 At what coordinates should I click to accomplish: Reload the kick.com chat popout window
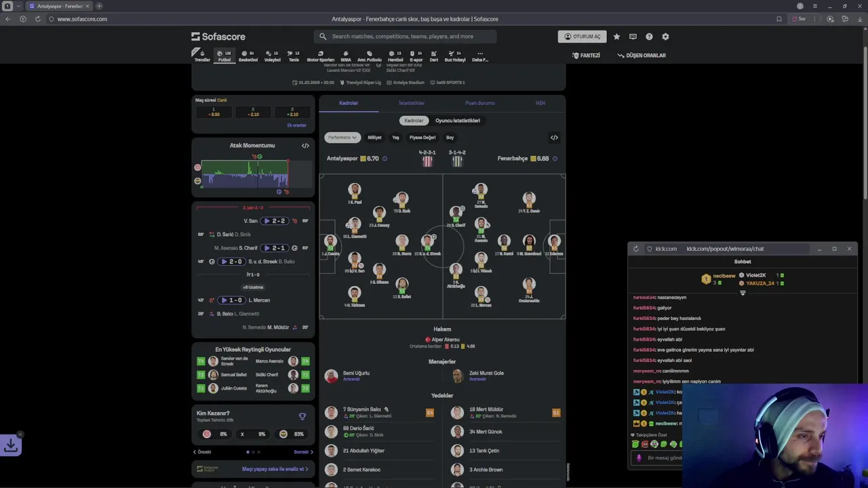[635, 249]
